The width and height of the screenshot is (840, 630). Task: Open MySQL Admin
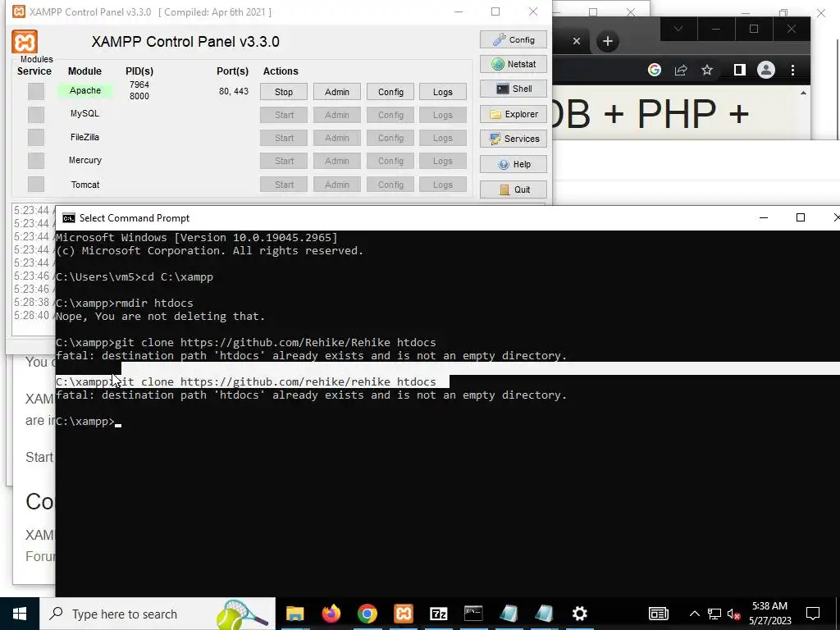(x=337, y=115)
